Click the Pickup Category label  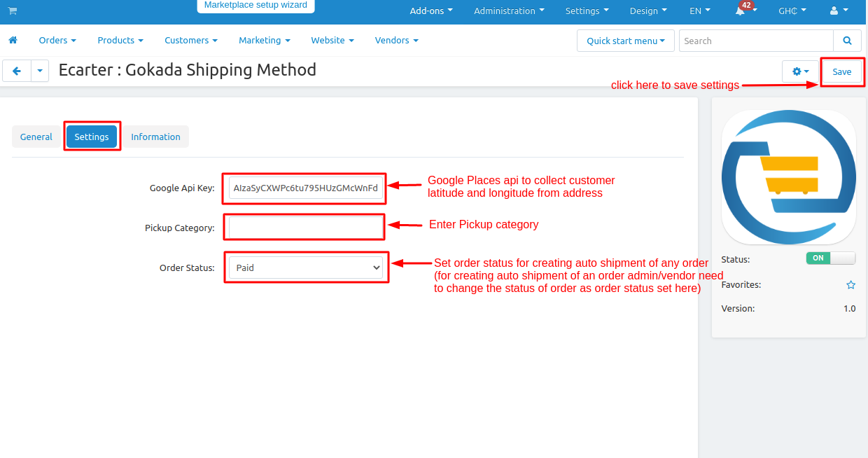(180, 228)
